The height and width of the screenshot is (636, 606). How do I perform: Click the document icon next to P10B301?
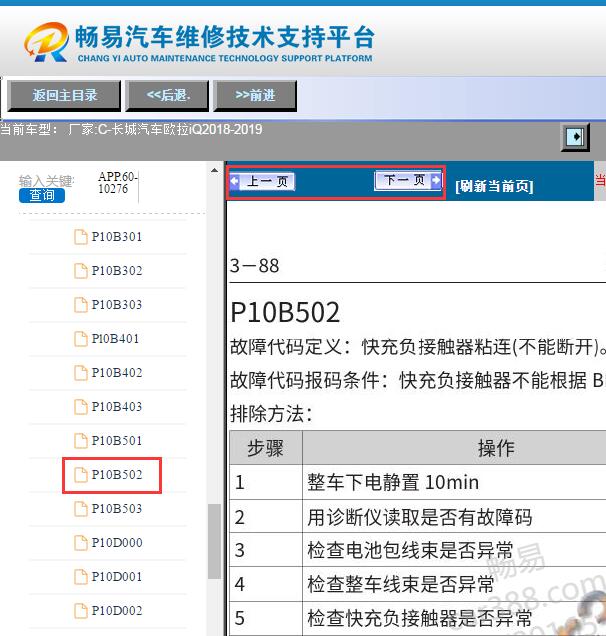point(81,237)
